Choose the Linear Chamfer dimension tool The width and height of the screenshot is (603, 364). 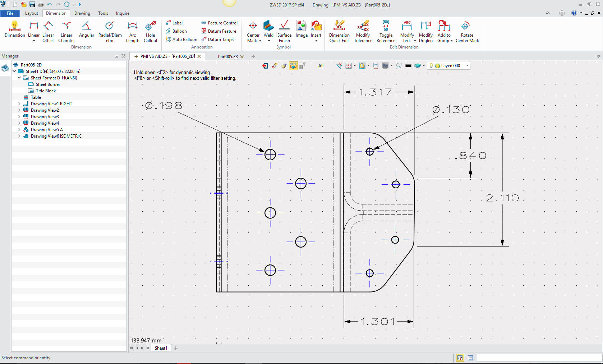pyautogui.click(x=66, y=32)
